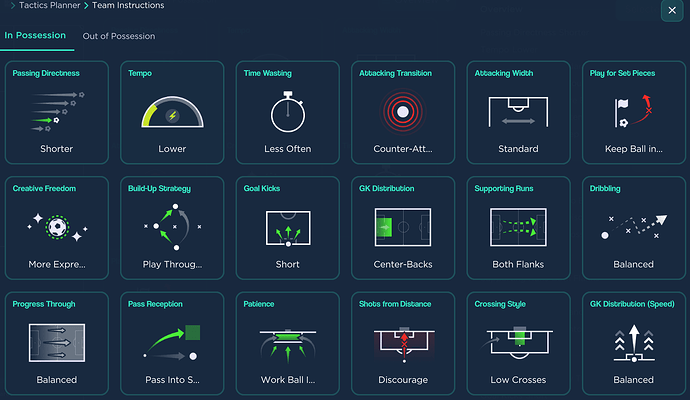Click the Supporting Runs heading
Viewport: 690px width, 400px height.
(504, 188)
